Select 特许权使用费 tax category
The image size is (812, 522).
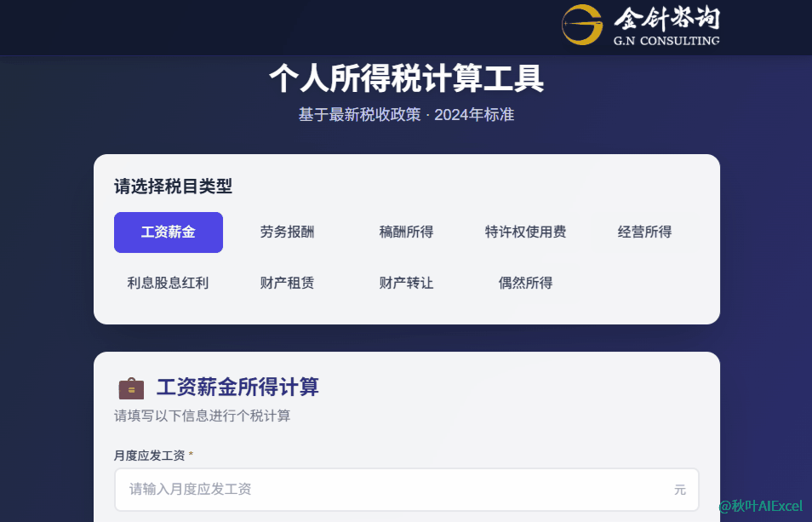click(526, 232)
